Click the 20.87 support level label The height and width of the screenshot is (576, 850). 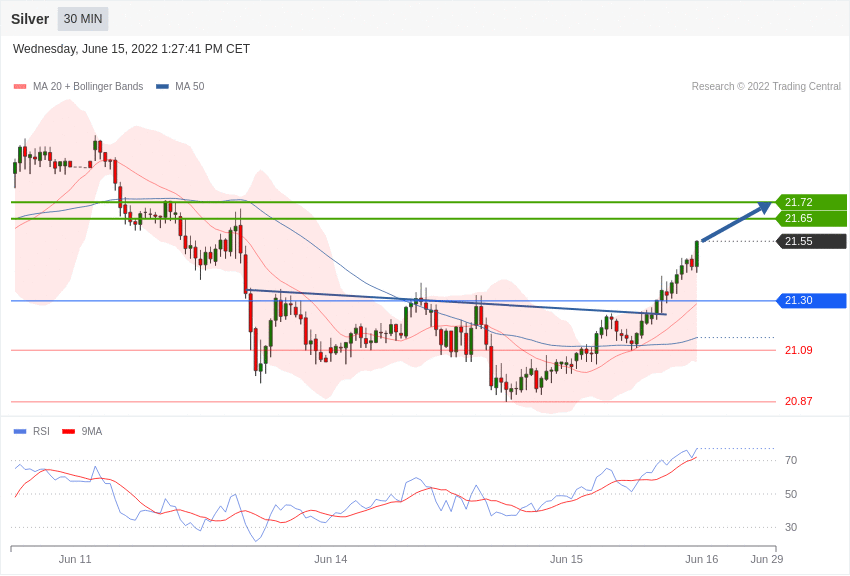[x=799, y=402]
